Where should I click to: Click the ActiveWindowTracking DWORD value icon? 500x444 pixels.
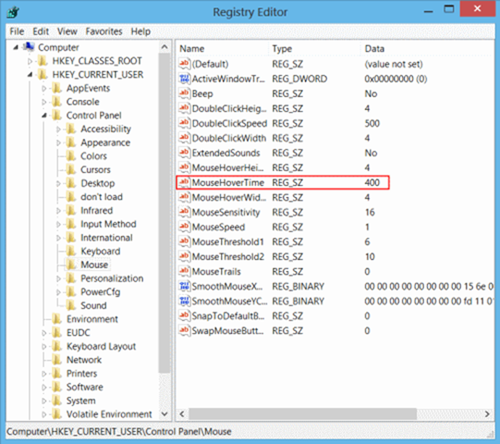click(184, 79)
